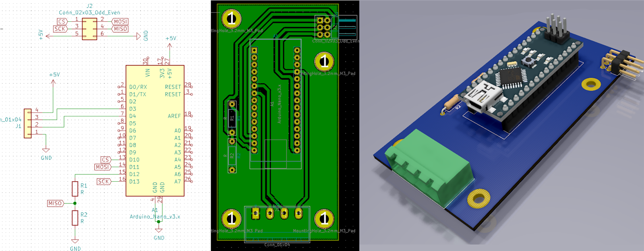
Task: Click the AREF pin name
Action: pos(174,116)
